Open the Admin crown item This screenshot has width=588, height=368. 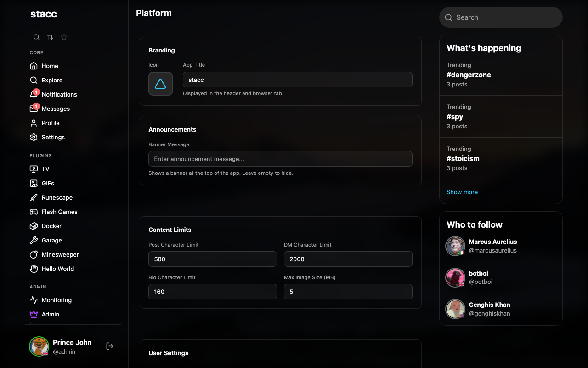coord(50,314)
